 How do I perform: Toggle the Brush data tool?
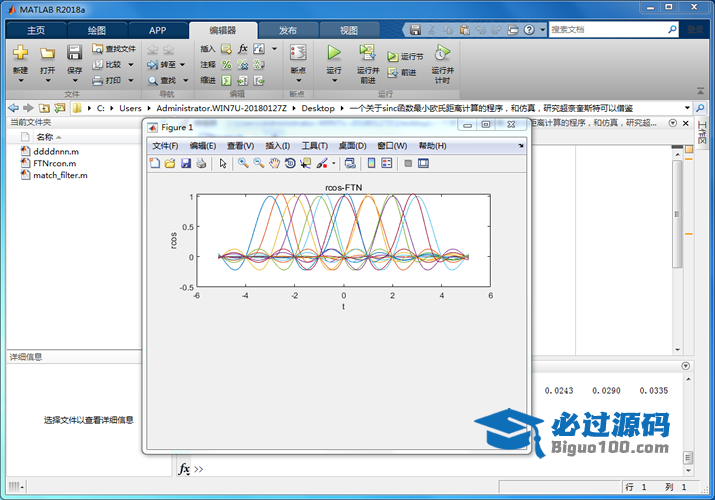322,163
